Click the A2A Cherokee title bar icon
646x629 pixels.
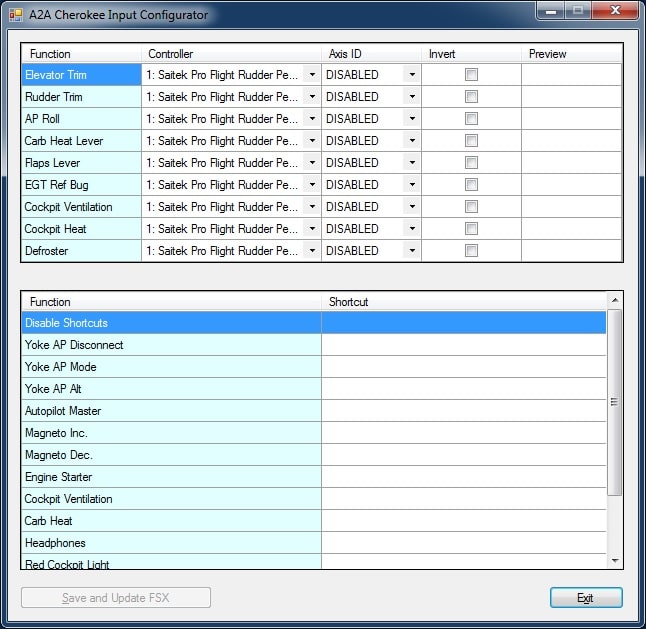tap(16, 15)
